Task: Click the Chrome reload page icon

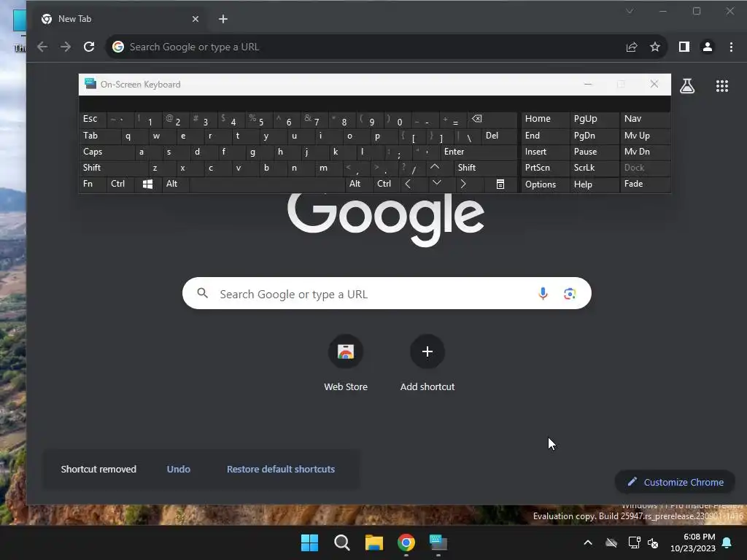Action: pos(89,47)
